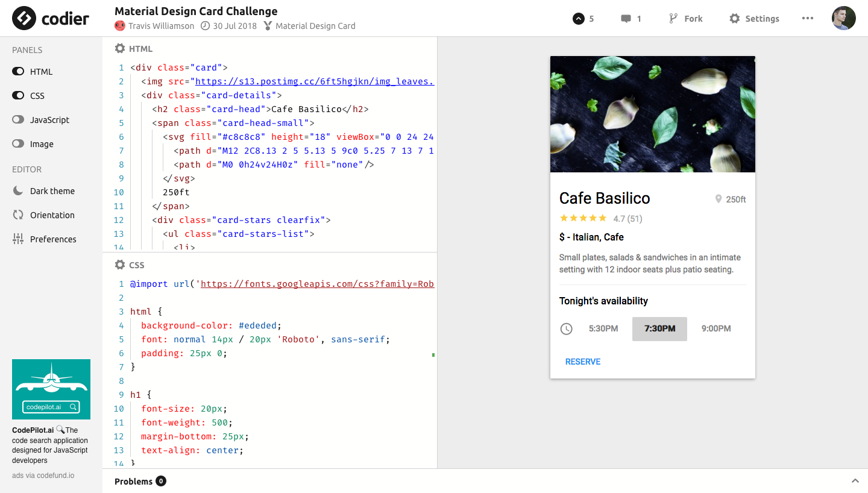Click the Settings gear in header
This screenshot has height=493, width=868.
734,19
